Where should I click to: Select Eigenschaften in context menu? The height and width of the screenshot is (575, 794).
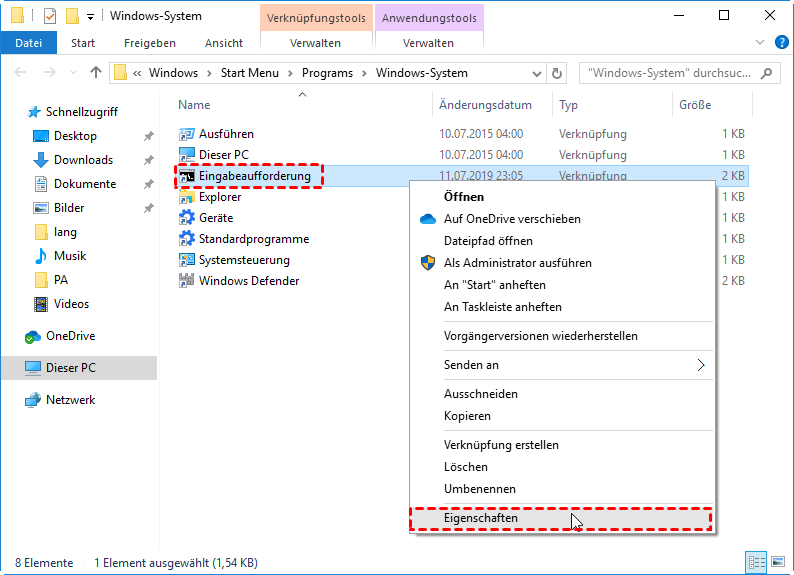561,519
